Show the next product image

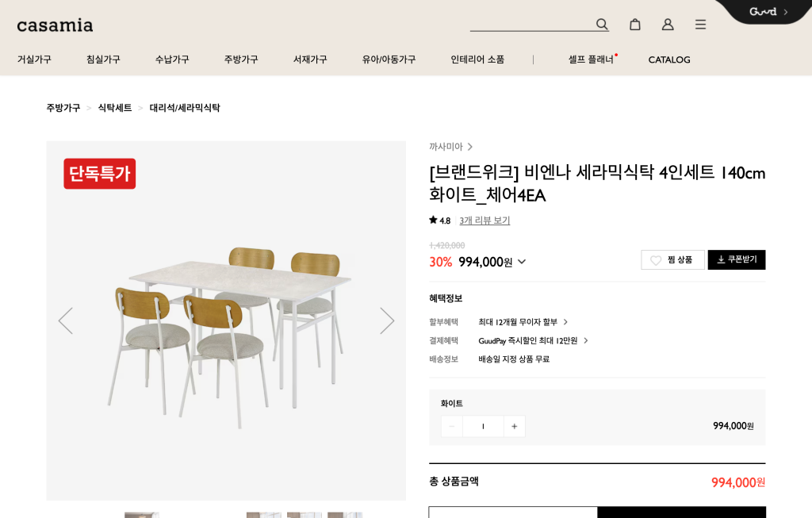(x=387, y=320)
